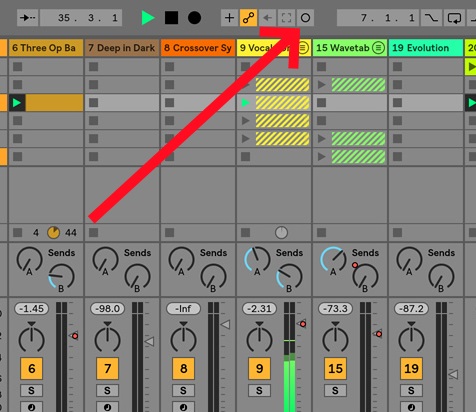Enable MIDI Arrangement Overdub plus button
This screenshot has width=476, height=412.
coord(229,18)
